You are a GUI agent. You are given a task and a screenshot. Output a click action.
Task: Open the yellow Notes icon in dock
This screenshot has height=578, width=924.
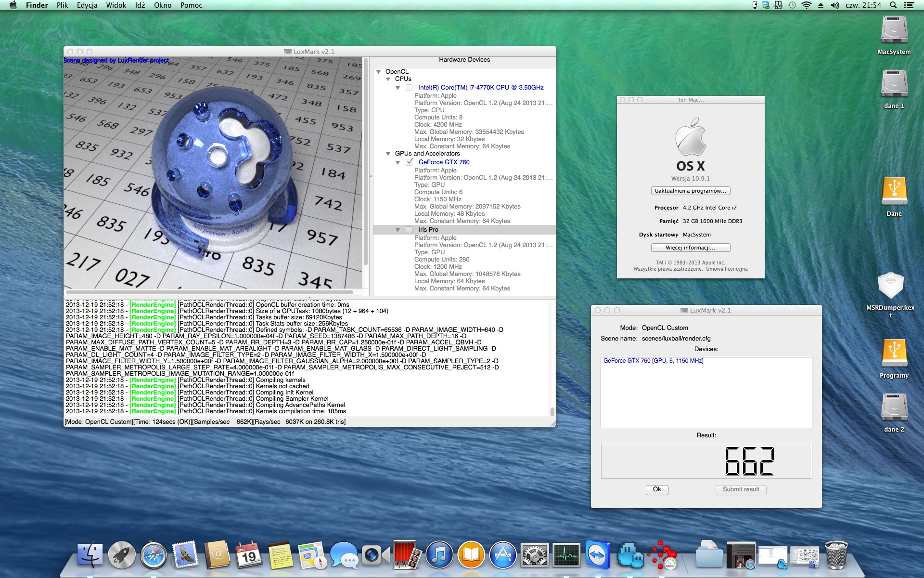[x=281, y=555]
